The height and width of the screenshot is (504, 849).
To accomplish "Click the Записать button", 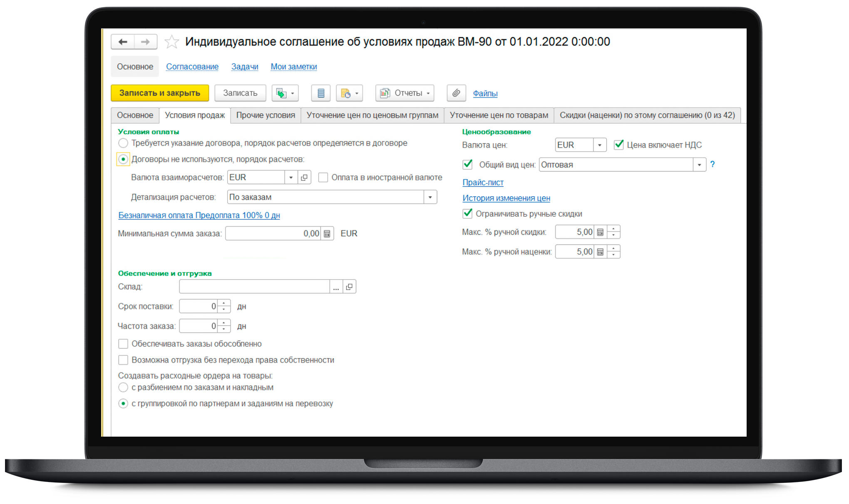I will pyautogui.click(x=240, y=93).
